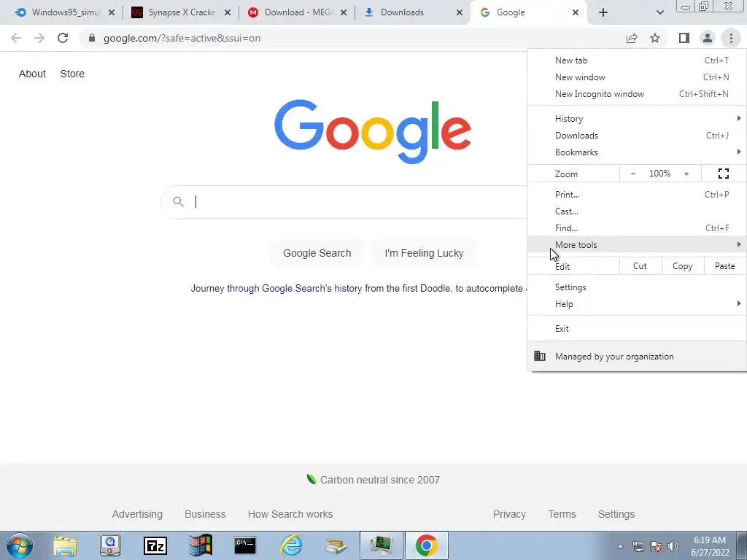
Task: Show hidden tray icons arrow
Action: 620,547
